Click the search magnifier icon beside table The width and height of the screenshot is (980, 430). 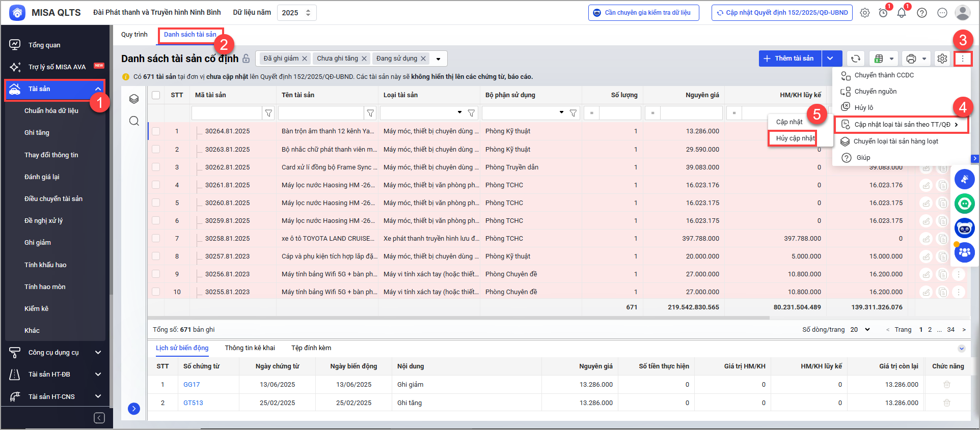pos(134,121)
